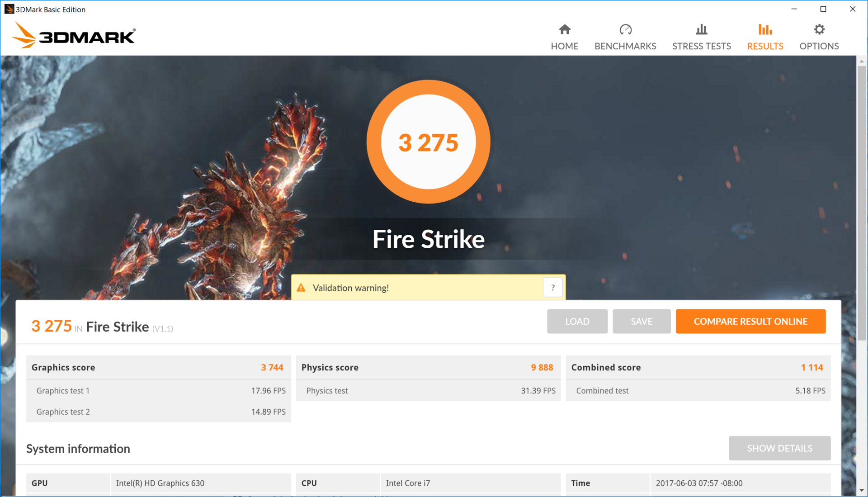Viewport: 868px width, 497px height.
Task: Click Physics score header label
Action: (x=330, y=368)
